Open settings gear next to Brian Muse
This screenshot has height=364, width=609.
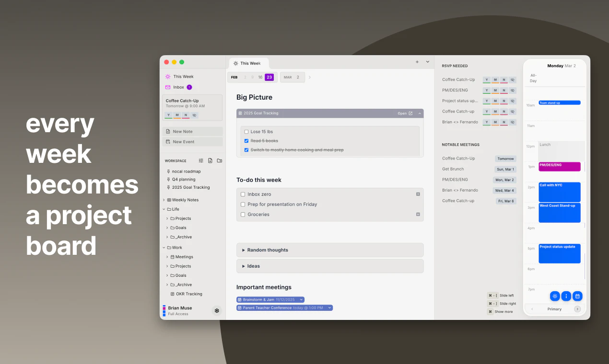click(217, 310)
